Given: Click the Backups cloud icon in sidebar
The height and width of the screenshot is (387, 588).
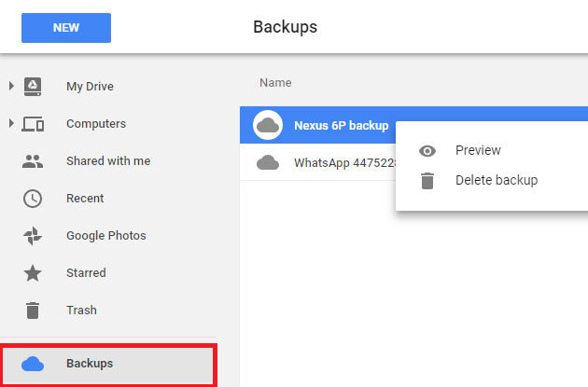Looking at the screenshot, I should 33,364.
